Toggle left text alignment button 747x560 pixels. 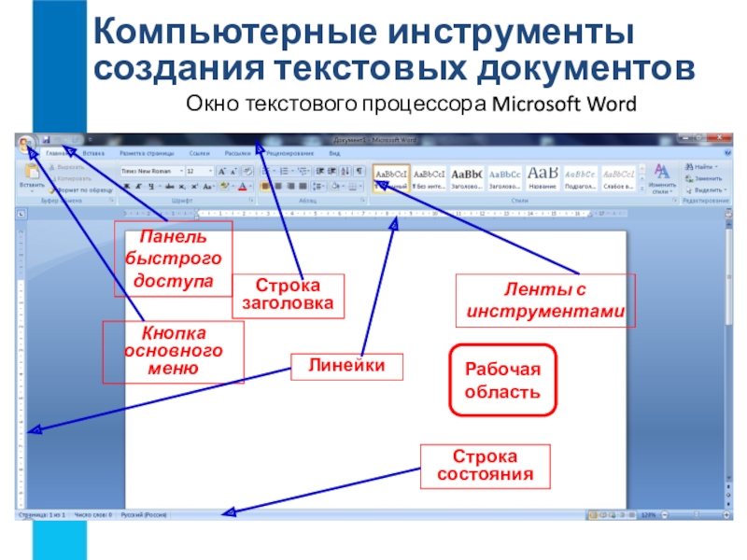tap(266, 187)
